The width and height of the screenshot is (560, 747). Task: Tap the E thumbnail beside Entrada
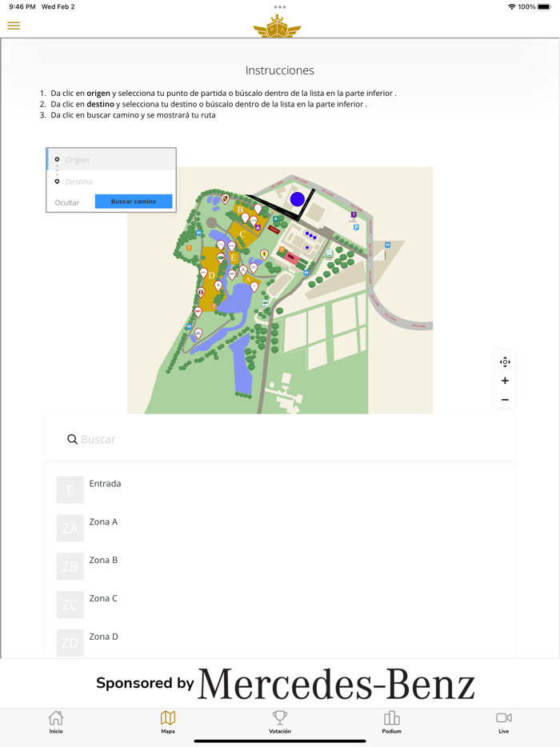(70, 489)
